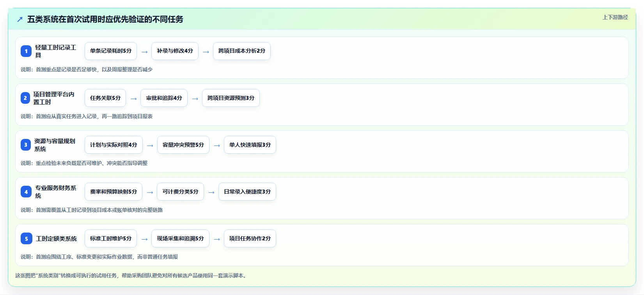Click the 上下游路径 label

615,17
